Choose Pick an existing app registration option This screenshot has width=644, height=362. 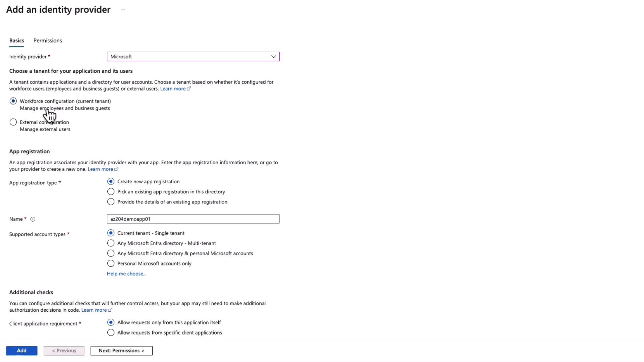pyautogui.click(x=111, y=192)
